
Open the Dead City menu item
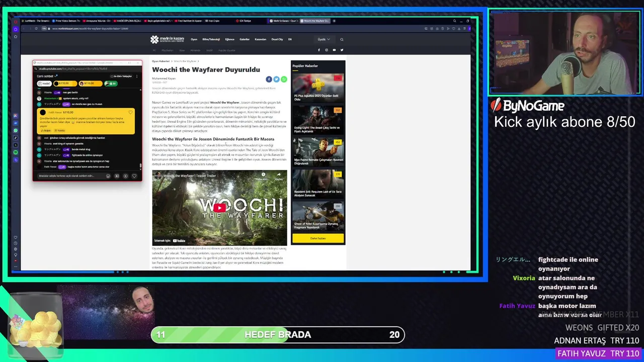277,39
